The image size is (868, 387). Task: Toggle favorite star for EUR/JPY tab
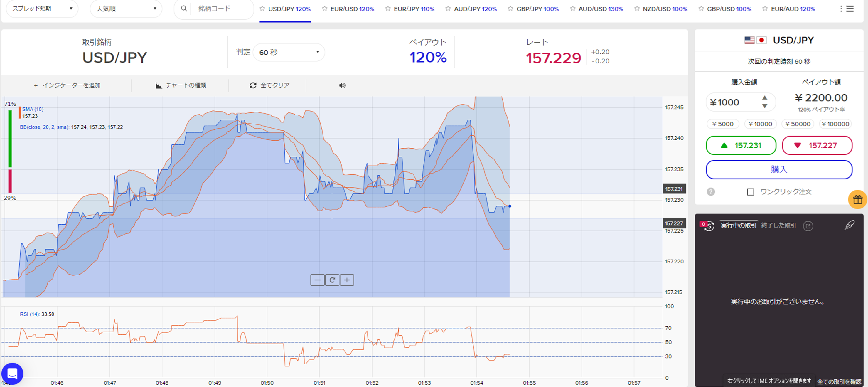pyautogui.click(x=388, y=9)
